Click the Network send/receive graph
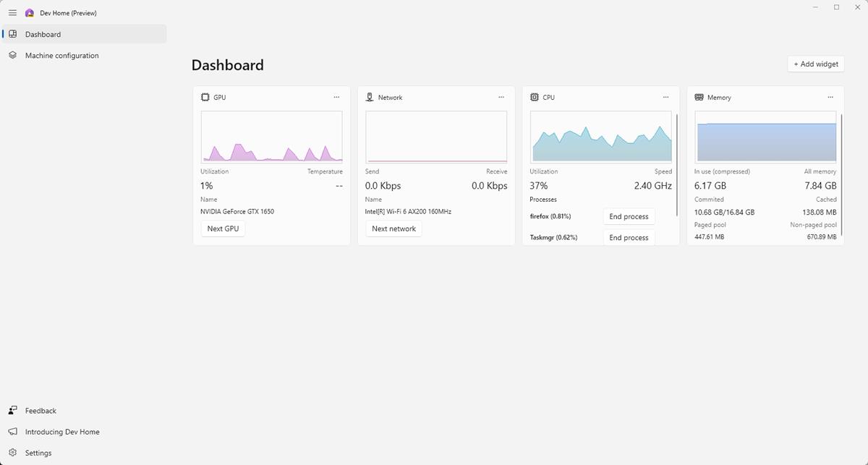Screen dimensions: 868x465 coord(436,137)
